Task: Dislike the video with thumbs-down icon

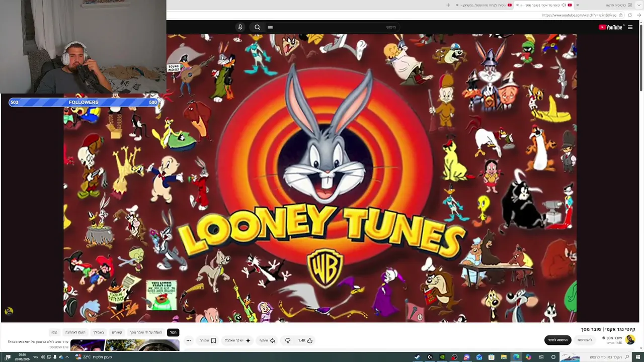Action: click(288, 340)
